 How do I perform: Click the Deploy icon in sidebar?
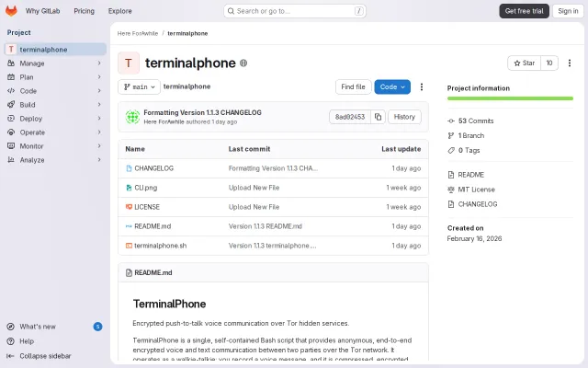(x=11, y=119)
